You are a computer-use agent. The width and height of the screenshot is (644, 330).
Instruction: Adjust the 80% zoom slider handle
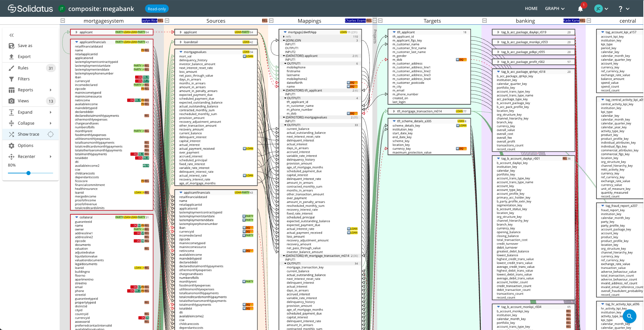click(x=28, y=173)
